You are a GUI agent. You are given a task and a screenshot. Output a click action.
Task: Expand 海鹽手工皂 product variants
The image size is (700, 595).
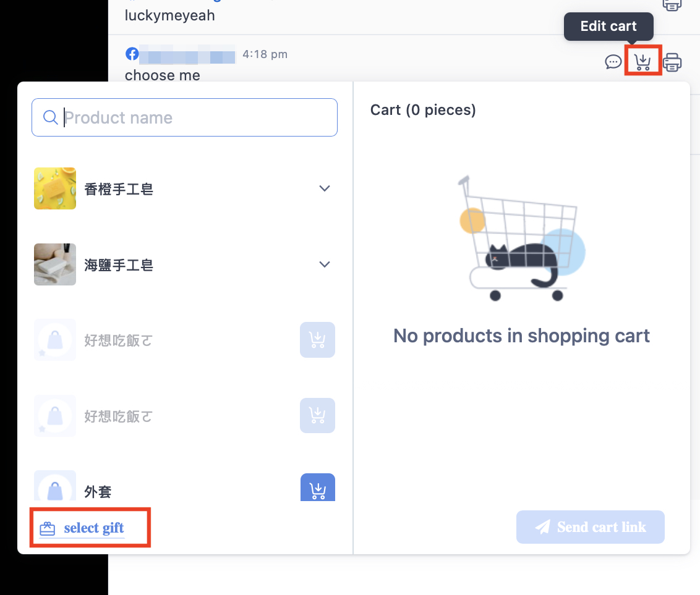point(325,264)
